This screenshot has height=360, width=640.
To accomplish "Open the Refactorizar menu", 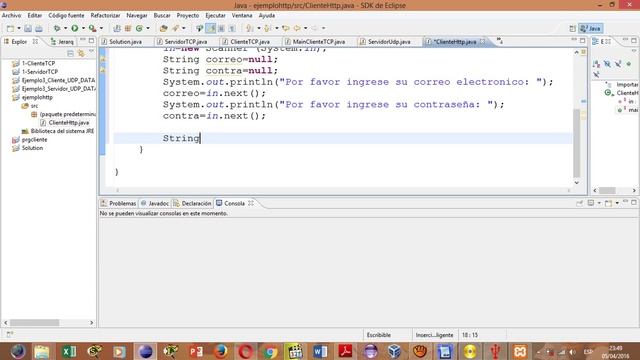I will [x=105, y=16].
